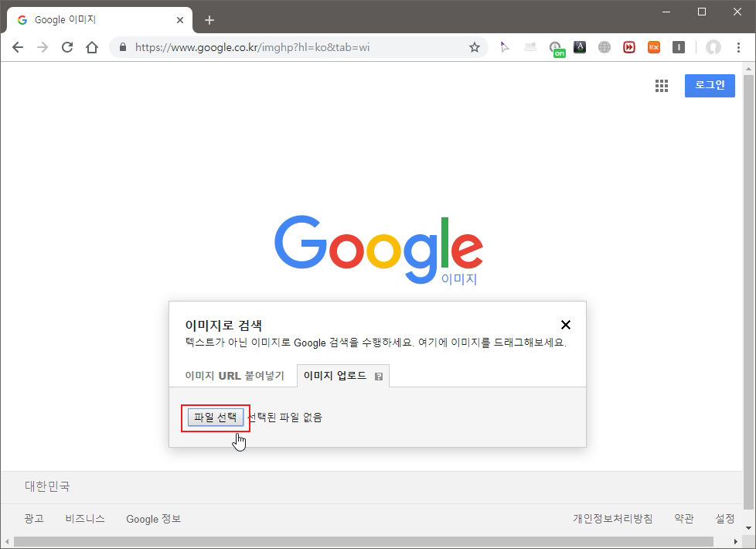Click the vertical scrollbar up arrow
Viewport: 756px width, 549px height.
(748, 69)
